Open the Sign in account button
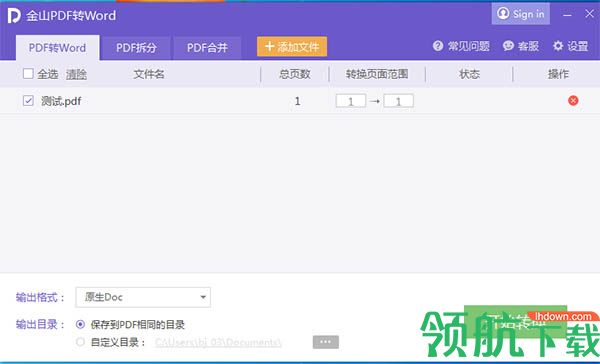Image resolution: width=600 pixels, height=364 pixels. [520, 14]
